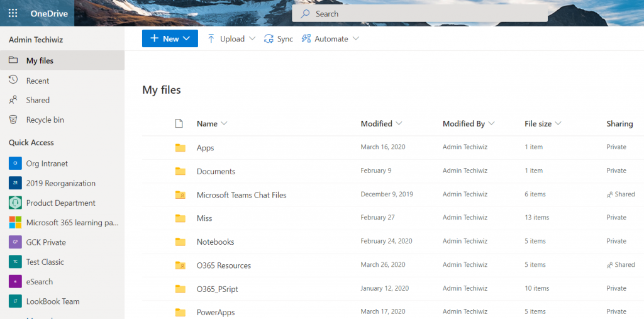Open the Documents folder name

(216, 171)
